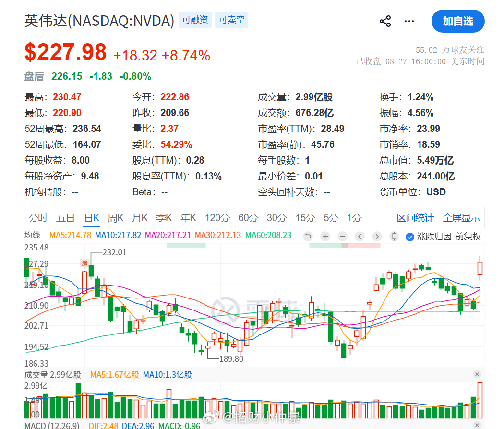Click the MA10:217.82 indicator label
The height and width of the screenshot is (429, 504).
118,235
